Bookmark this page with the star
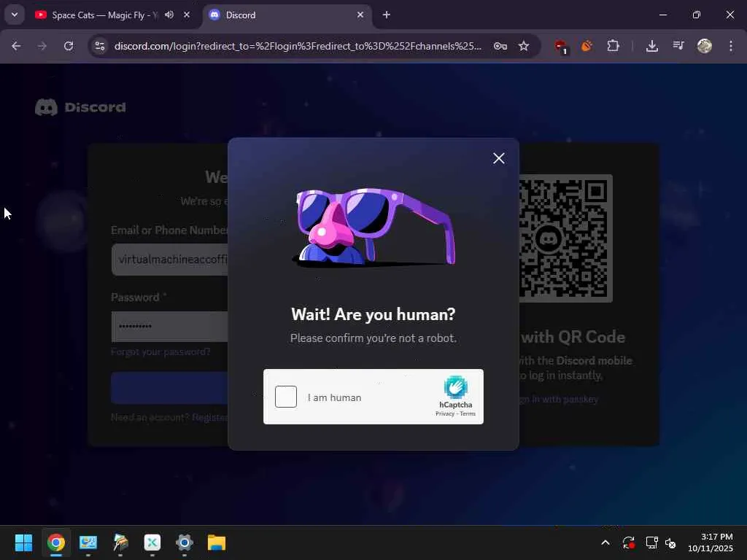 point(524,46)
